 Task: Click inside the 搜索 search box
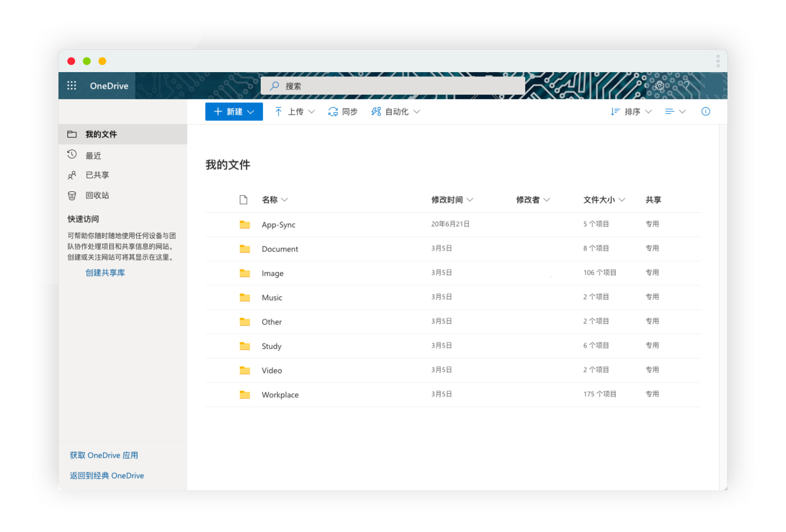tap(393, 86)
